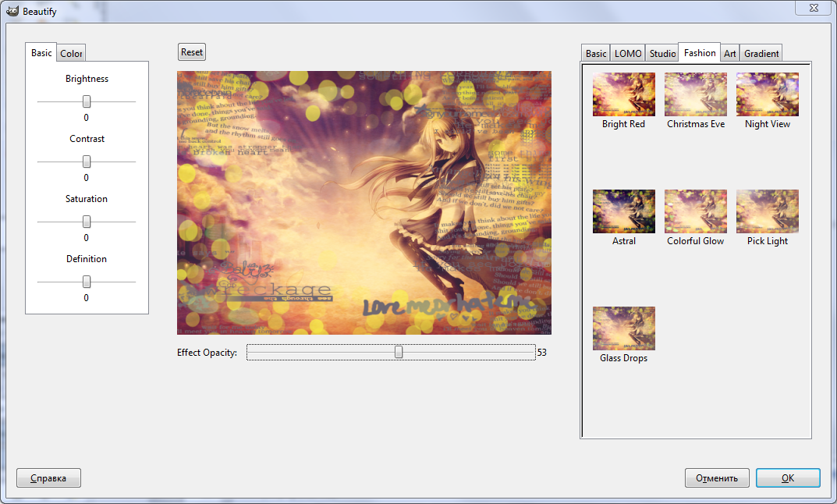The width and height of the screenshot is (837, 504).
Task: Open the Basic effects tab on right
Action: (596, 53)
